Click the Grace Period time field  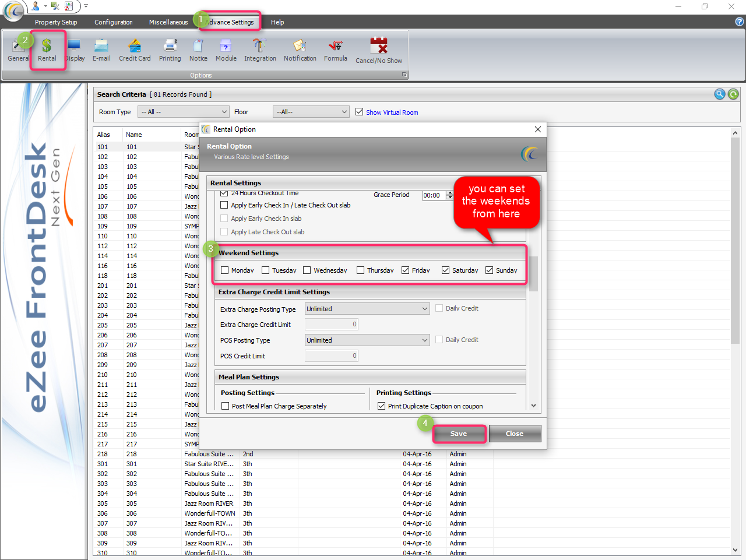pyautogui.click(x=434, y=196)
